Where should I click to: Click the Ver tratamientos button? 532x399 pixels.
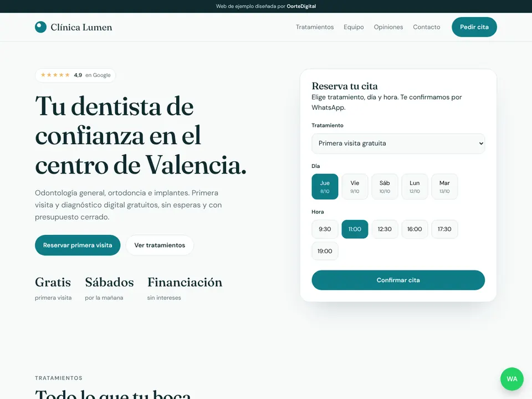click(x=160, y=245)
